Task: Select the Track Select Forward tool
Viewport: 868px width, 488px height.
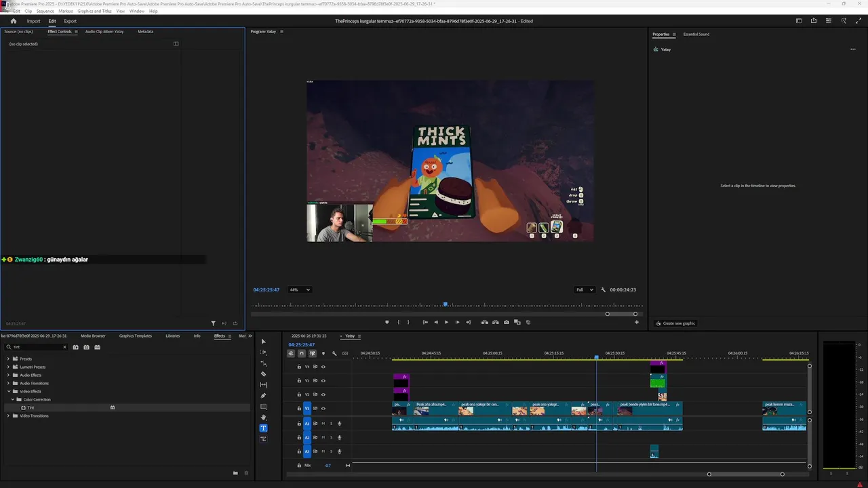Action: click(x=264, y=352)
